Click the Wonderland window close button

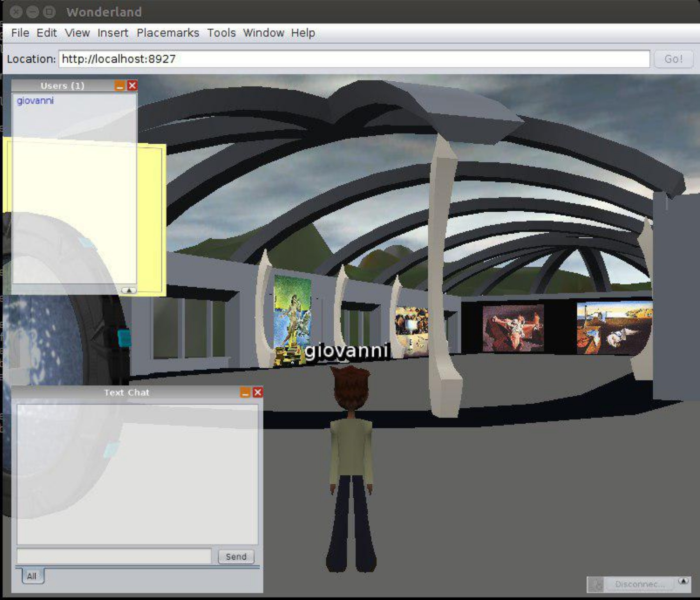16,12
